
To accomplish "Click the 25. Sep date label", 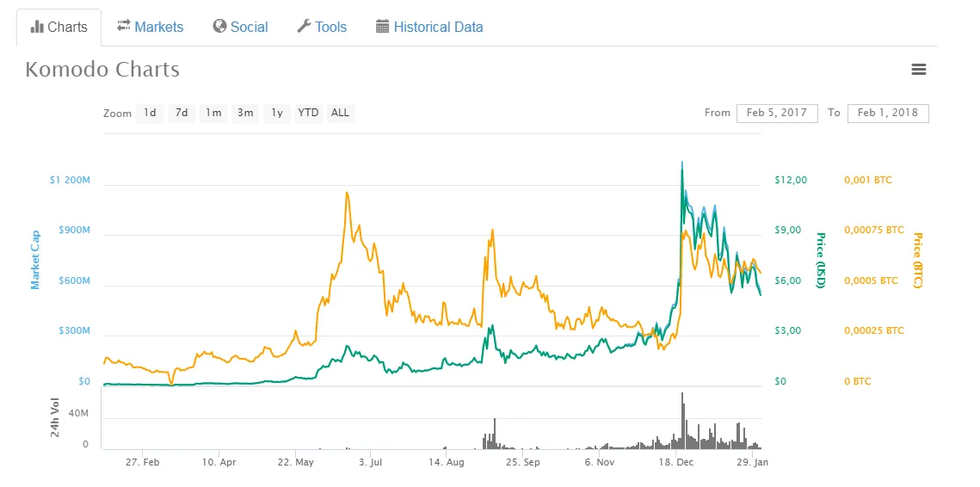I will point(523,463).
